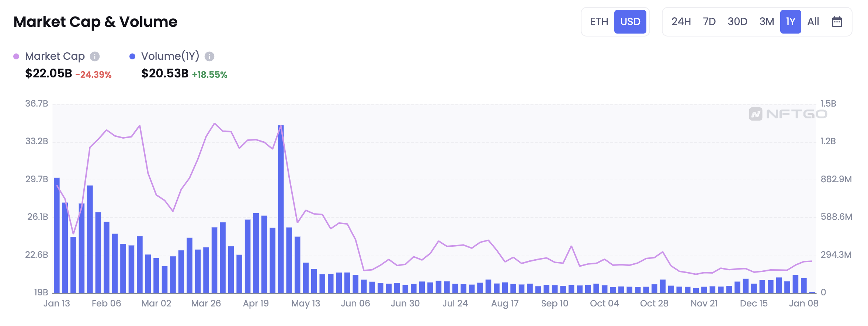Select the 7D time range

click(x=709, y=22)
